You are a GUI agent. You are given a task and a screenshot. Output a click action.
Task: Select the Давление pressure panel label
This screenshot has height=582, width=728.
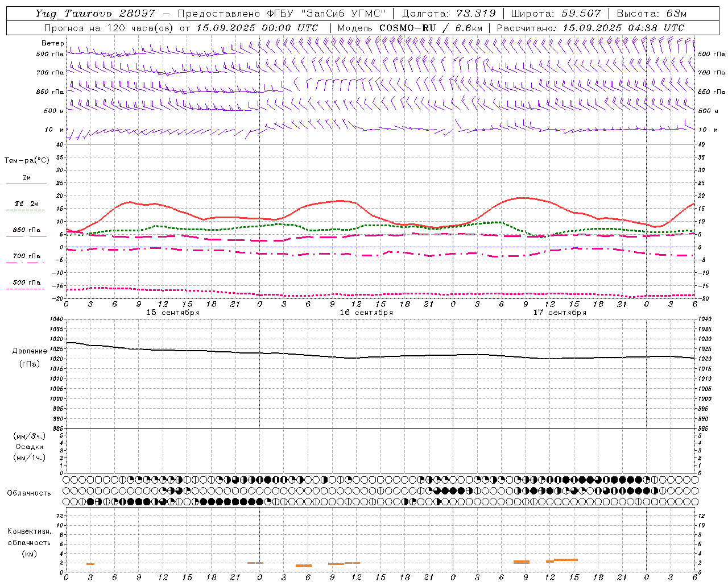point(30,351)
